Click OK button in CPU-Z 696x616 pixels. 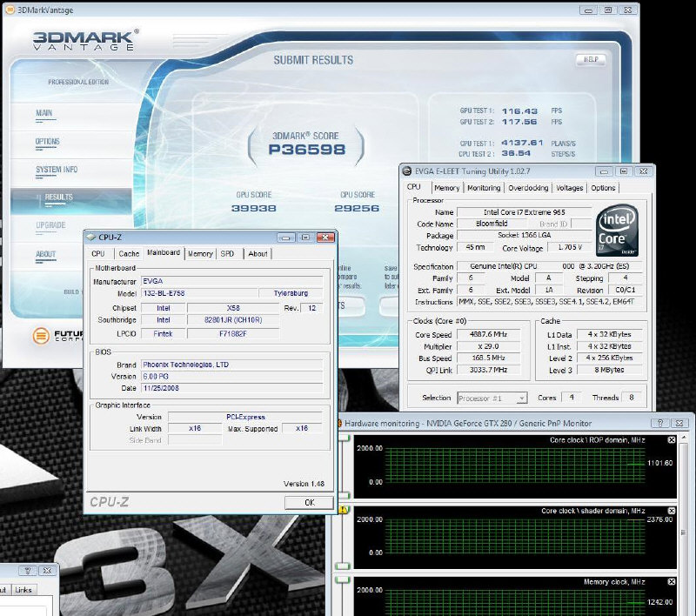point(310,502)
